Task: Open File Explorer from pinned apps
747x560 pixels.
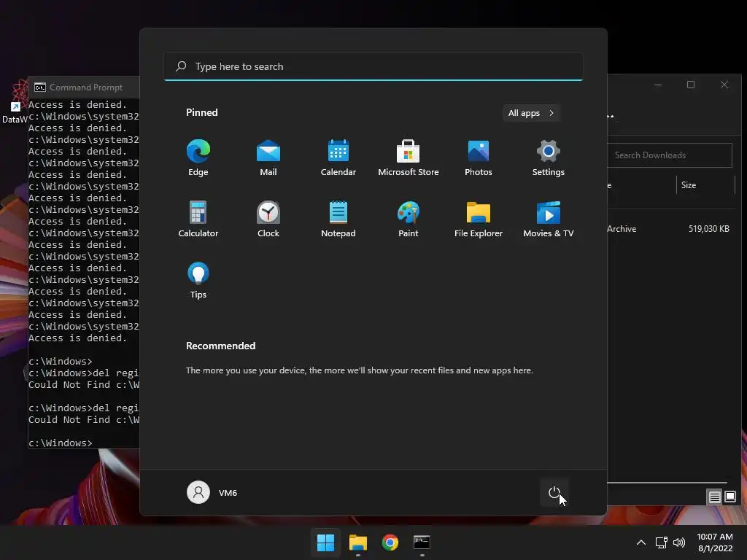Action: 479,219
